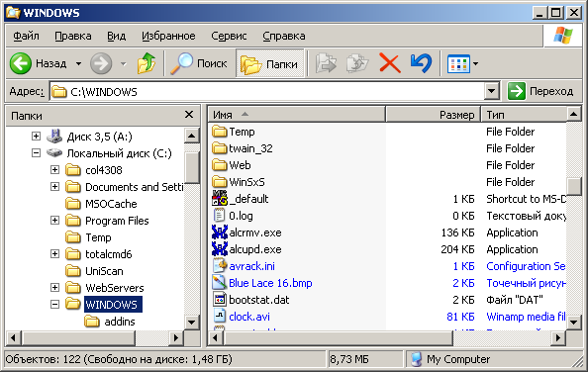This screenshot has width=588, height=372.
Task: Select the _default MS-DOS shortcut icon
Action: (220, 199)
